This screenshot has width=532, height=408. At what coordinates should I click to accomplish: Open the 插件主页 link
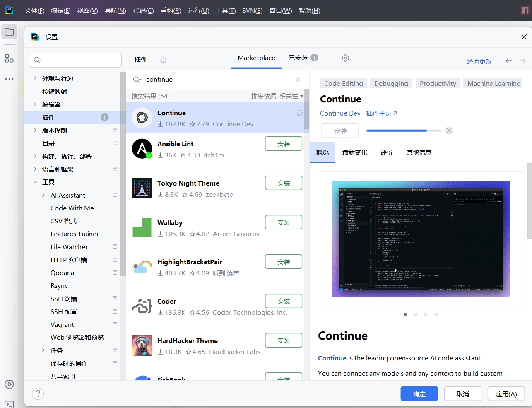pos(382,113)
